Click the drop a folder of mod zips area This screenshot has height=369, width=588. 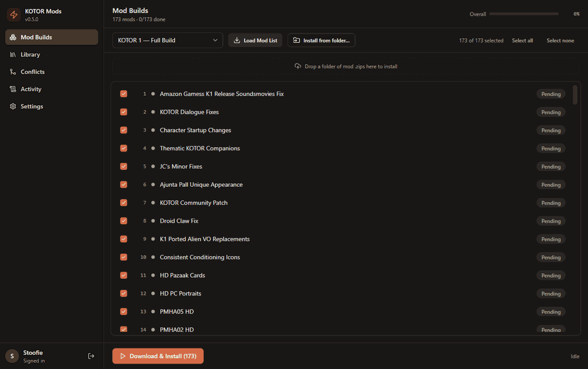(346, 66)
